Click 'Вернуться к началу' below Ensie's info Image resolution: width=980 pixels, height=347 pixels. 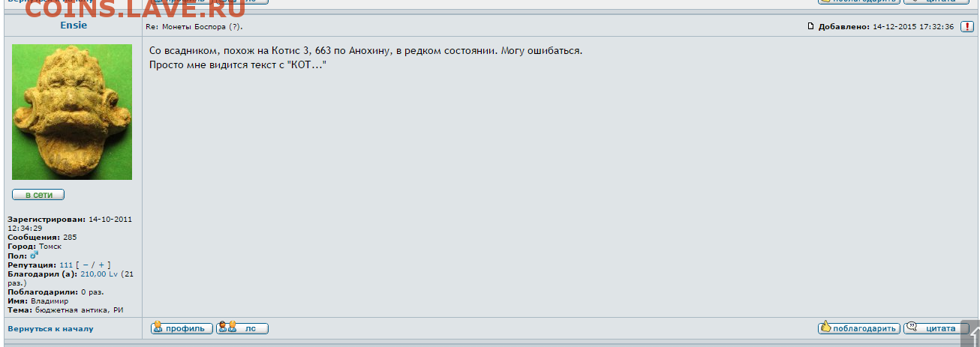[x=50, y=328]
